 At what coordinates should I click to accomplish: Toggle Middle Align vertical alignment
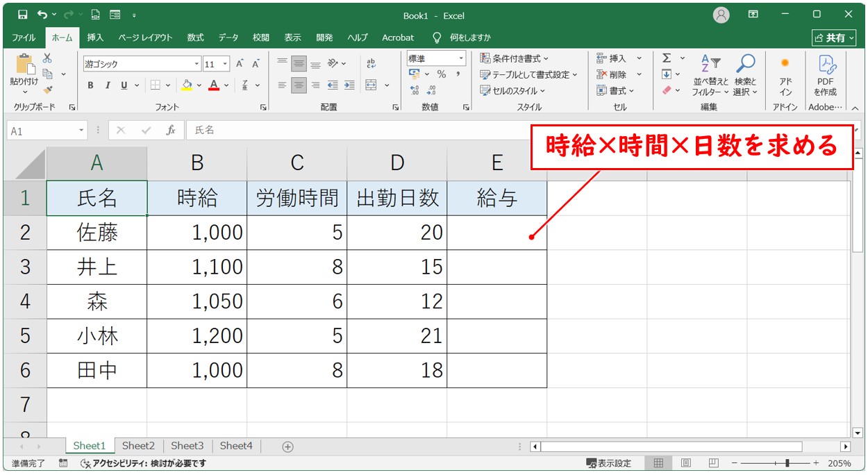299,64
